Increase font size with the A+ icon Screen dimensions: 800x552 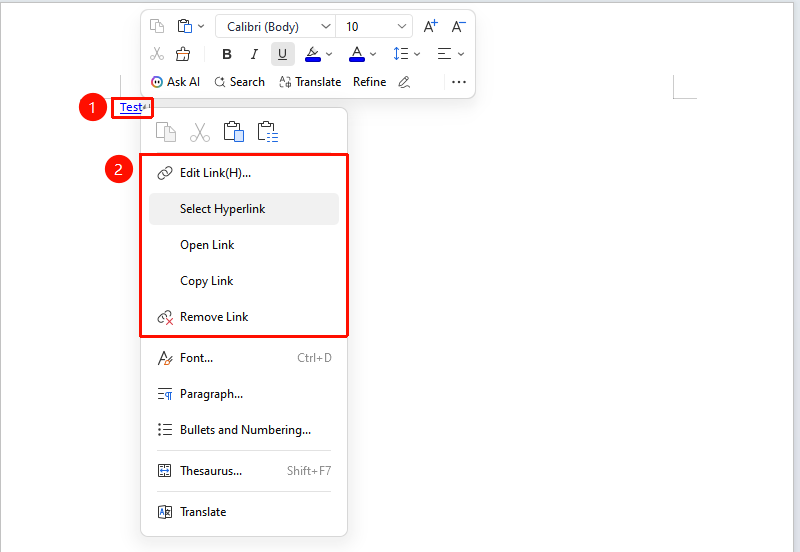[x=431, y=26]
